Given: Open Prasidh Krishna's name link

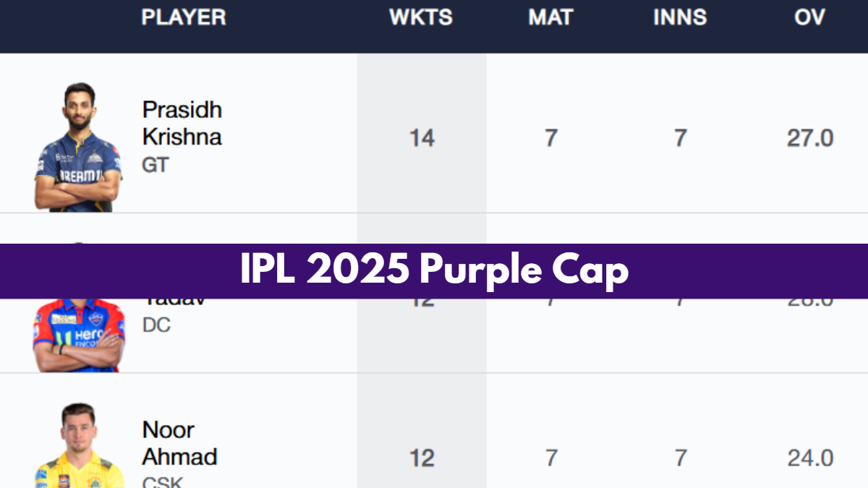Looking at the screenshot, I should tap(182, 123).
